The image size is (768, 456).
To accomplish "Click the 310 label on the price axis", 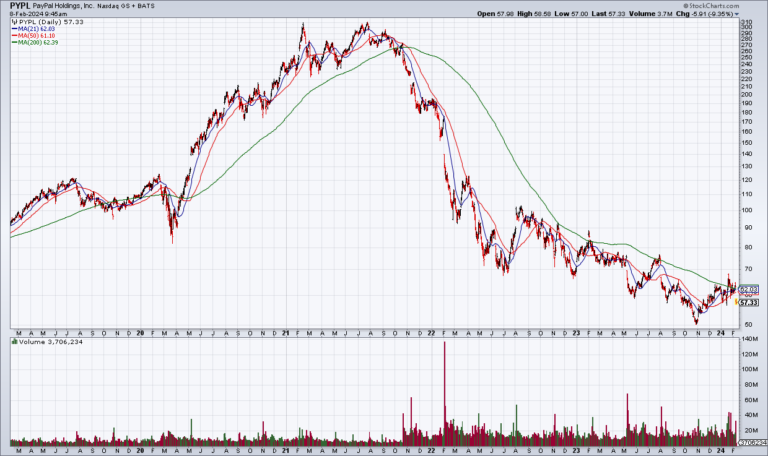I will coord(746,23).
